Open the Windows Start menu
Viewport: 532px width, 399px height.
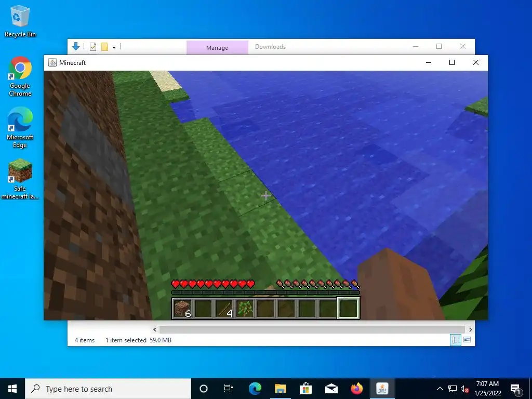coord(12,389)
